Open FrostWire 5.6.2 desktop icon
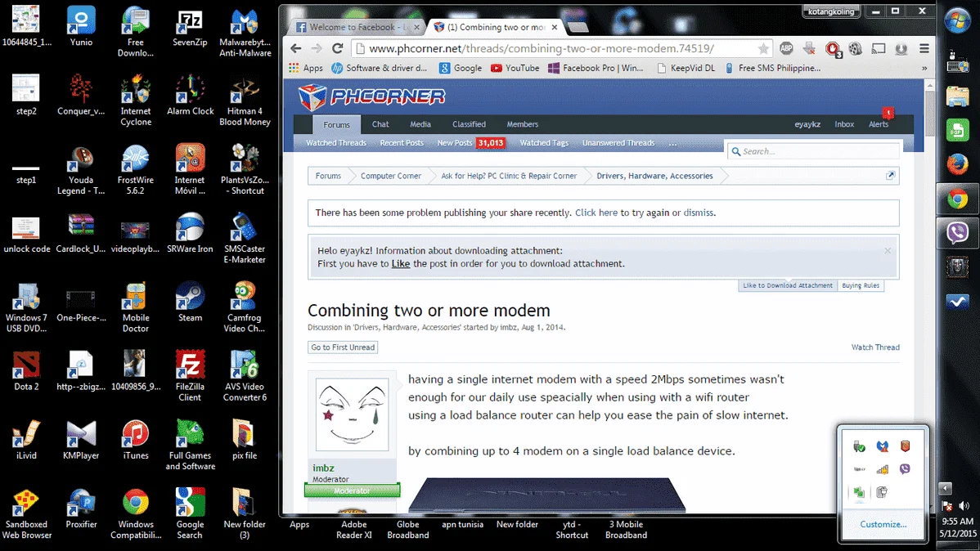980x551 pixels. point(136,169)
